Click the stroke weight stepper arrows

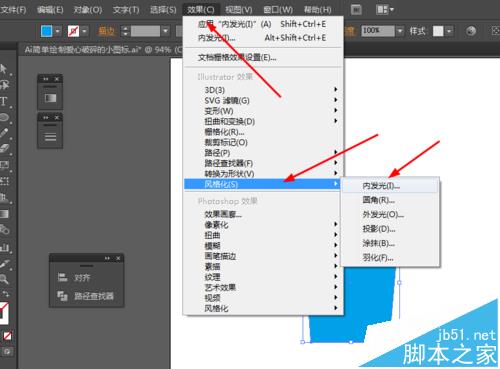click(125, 31)
